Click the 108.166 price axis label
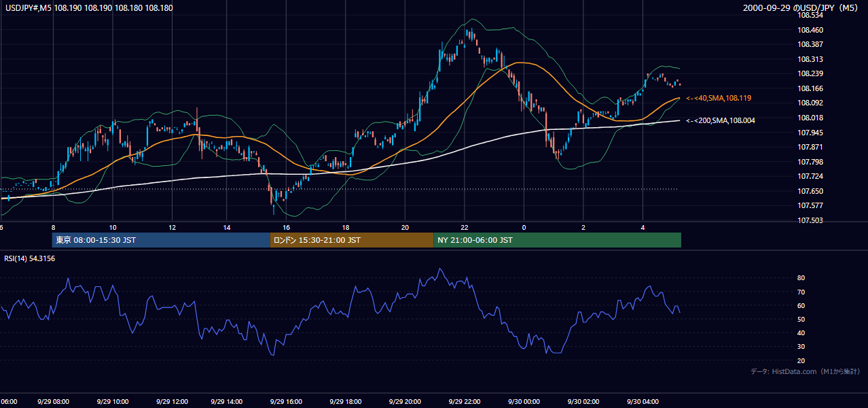The width and height of the screenshot is (868, 408). 810,88
